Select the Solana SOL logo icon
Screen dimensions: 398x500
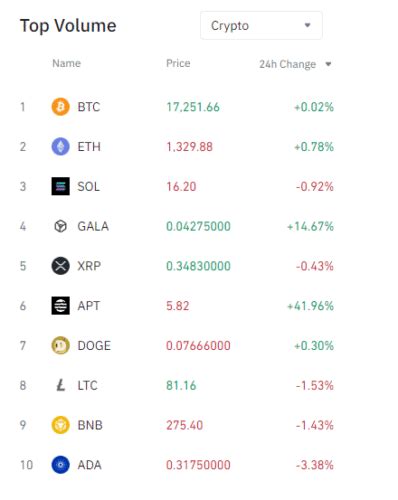click(60, 186)
